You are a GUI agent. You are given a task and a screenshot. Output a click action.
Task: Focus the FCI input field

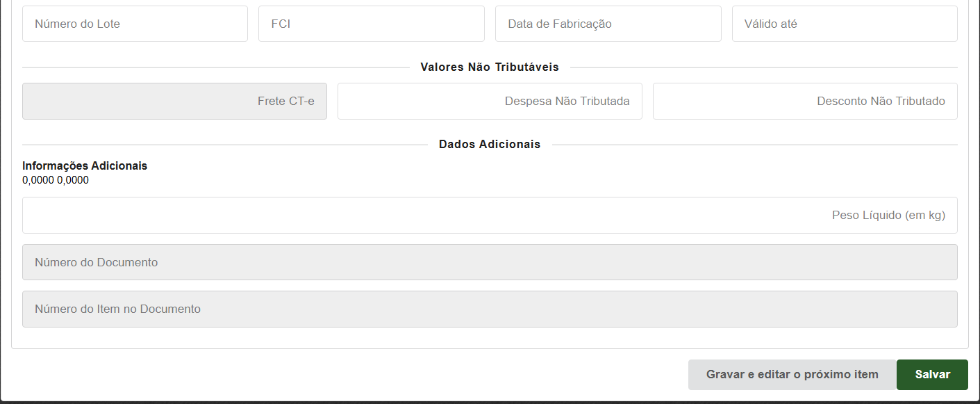pyautogui.click(x=371, y=24)
